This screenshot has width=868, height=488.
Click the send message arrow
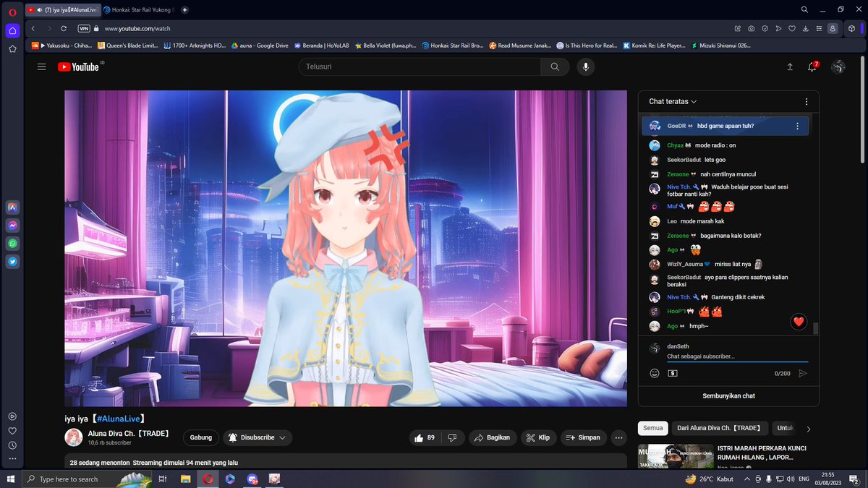[803, 373]
